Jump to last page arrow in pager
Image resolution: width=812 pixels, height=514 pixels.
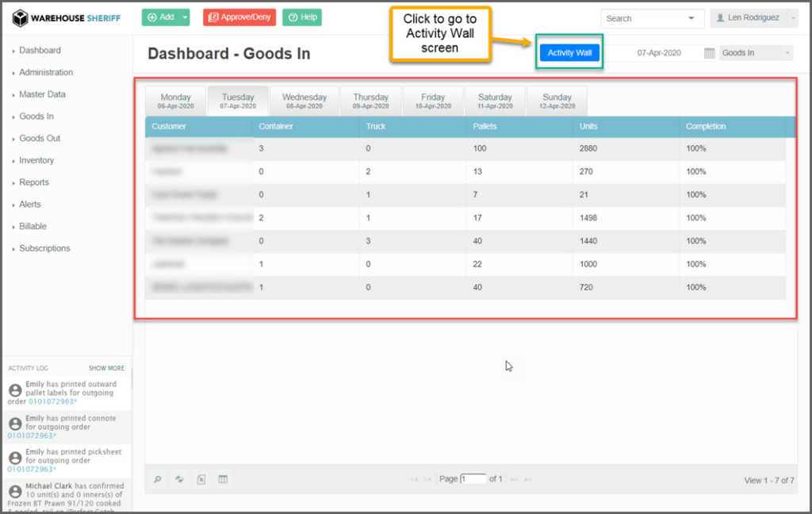(x=527, y=479)
